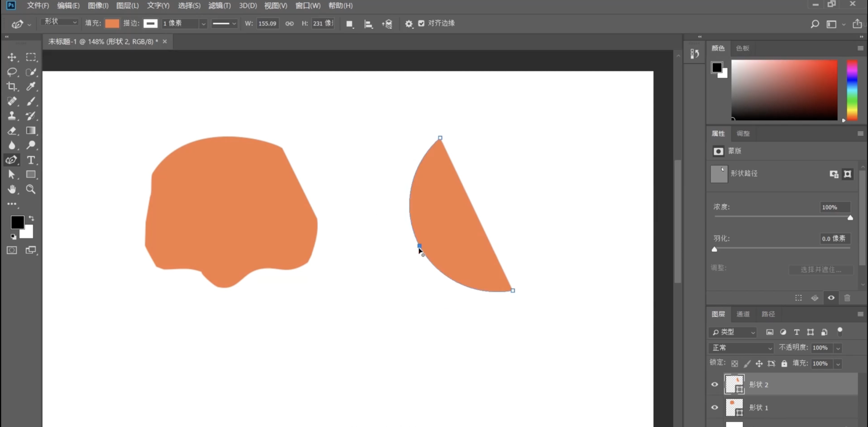Expand the 不透明度 opacity dropdown arrow
The height and width of the screenshot is (427, 868).
click(x=838, y=348)
